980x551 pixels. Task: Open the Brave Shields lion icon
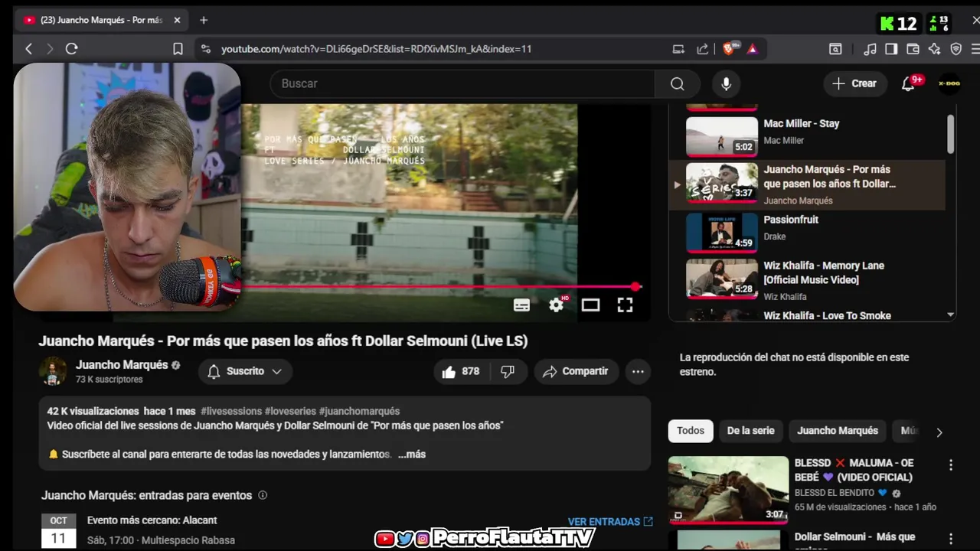[729, 48]
